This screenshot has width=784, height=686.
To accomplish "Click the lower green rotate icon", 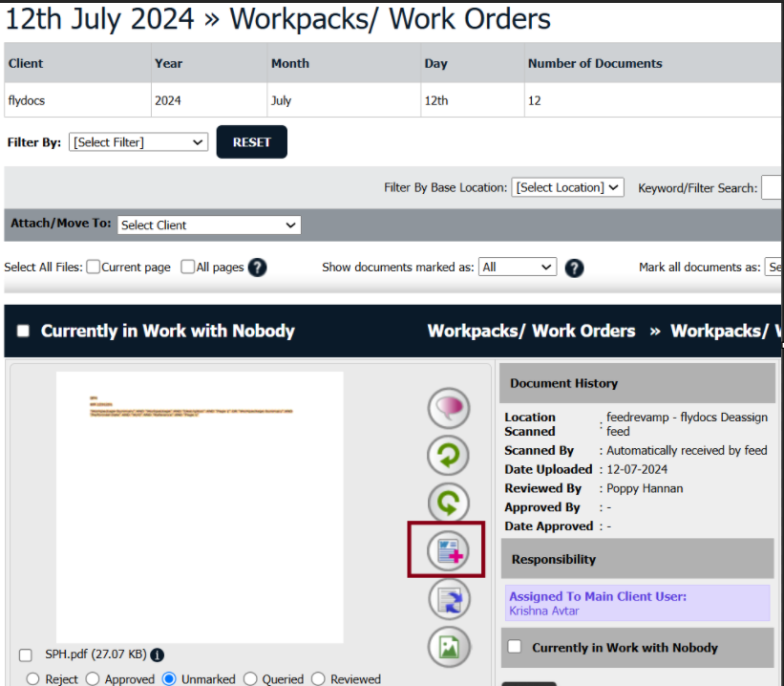I will pyautogui.click(x=449, y=503).
